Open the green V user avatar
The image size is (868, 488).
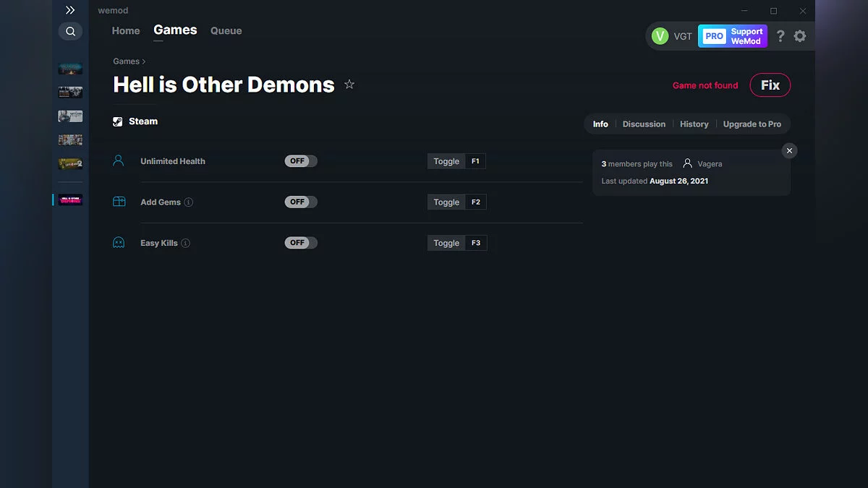pos(660,36)
